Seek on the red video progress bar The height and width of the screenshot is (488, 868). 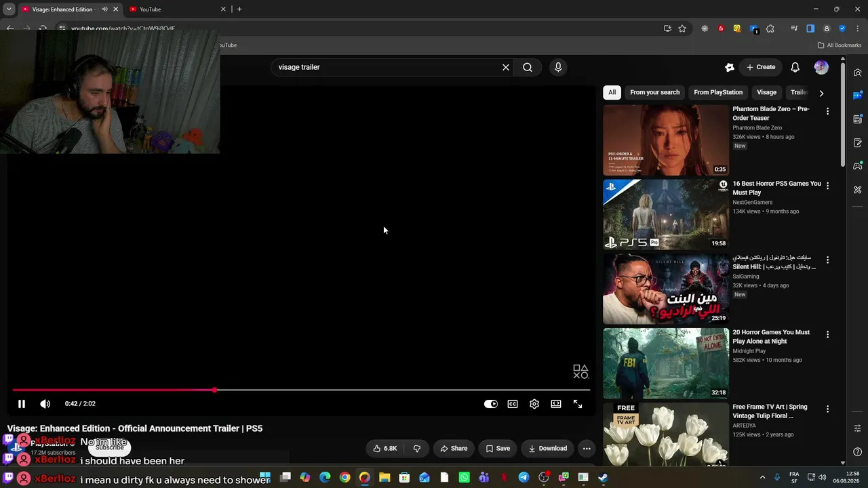point(301,390)
